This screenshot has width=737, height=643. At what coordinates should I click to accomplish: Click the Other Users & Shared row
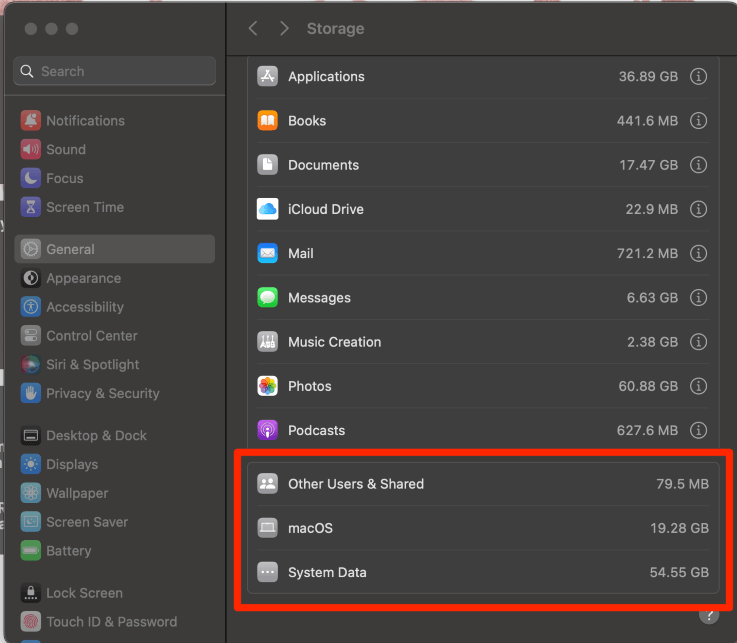coord(482,484)
